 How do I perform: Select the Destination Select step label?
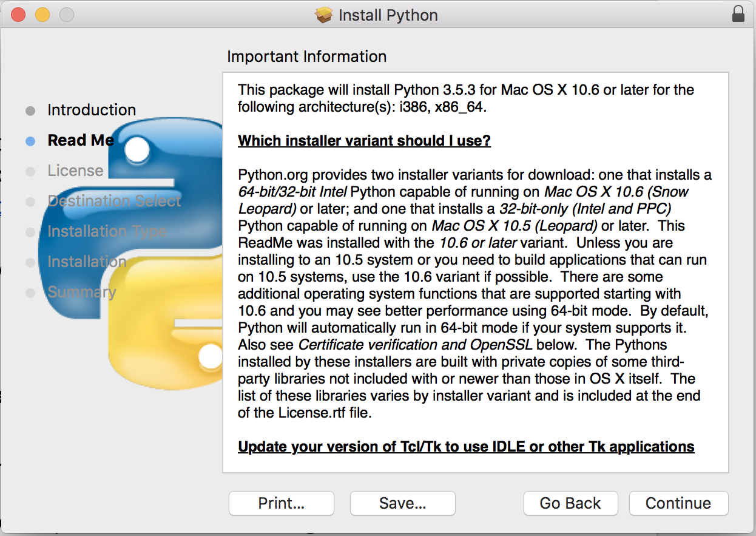tap(114, 201)
